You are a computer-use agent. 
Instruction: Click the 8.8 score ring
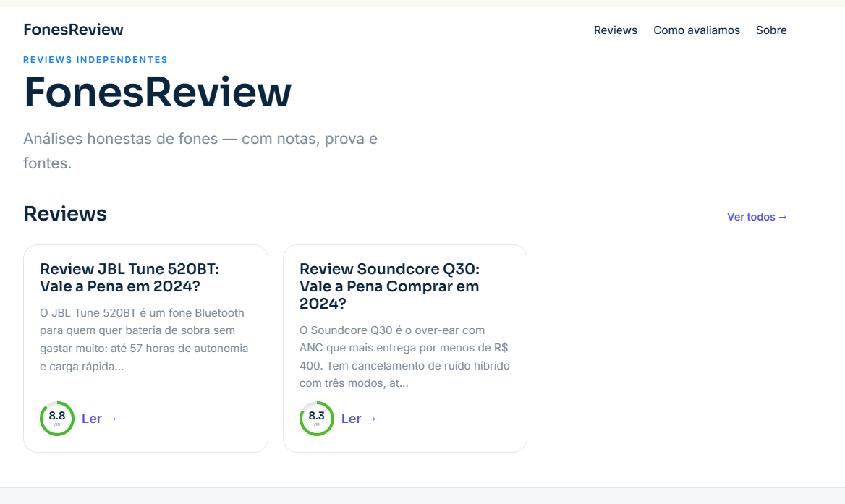pos(57,419)
